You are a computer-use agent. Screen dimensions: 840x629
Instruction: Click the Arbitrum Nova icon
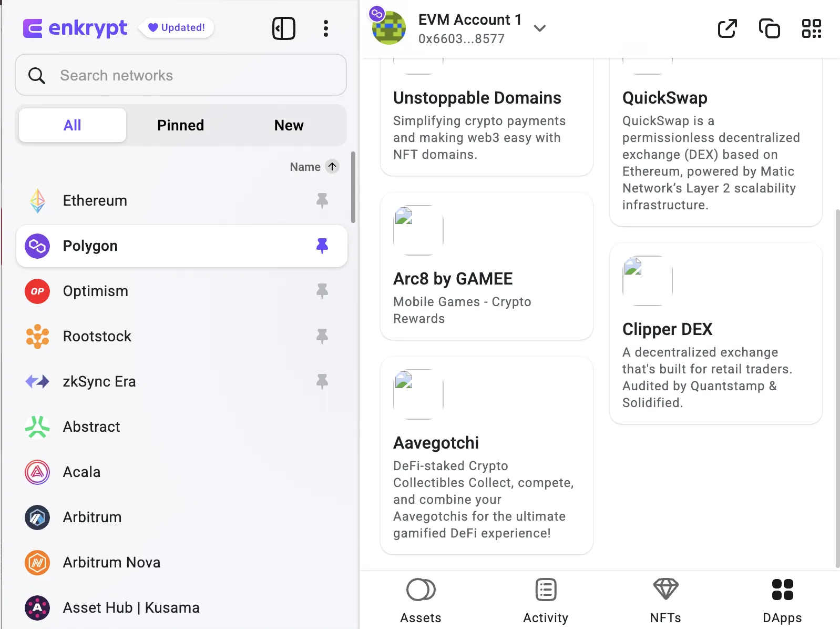[x=37, y=563]
